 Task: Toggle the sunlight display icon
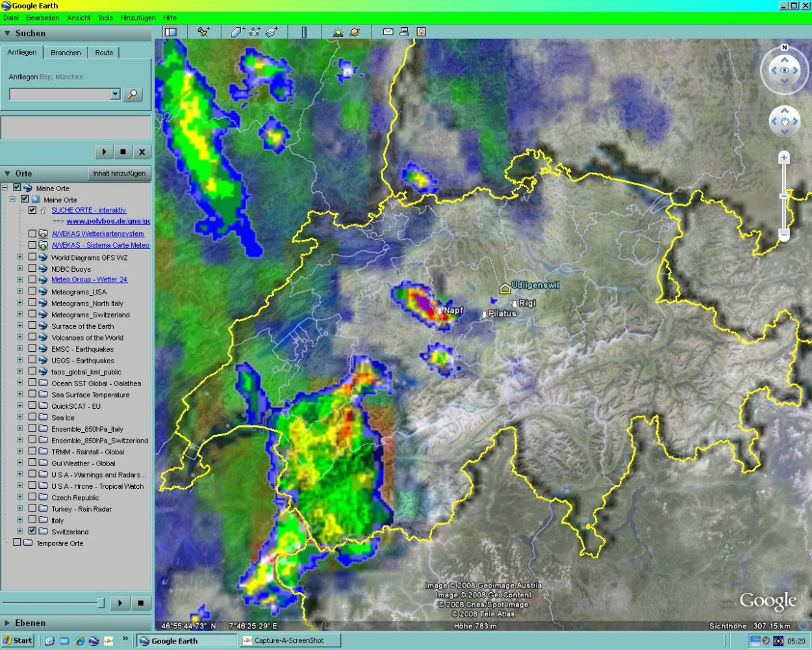tap(338, 31)
